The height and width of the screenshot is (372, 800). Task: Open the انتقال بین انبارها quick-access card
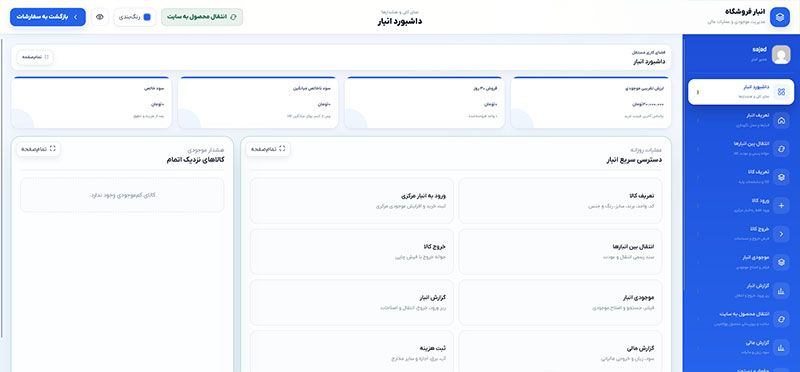click(560, 252)
